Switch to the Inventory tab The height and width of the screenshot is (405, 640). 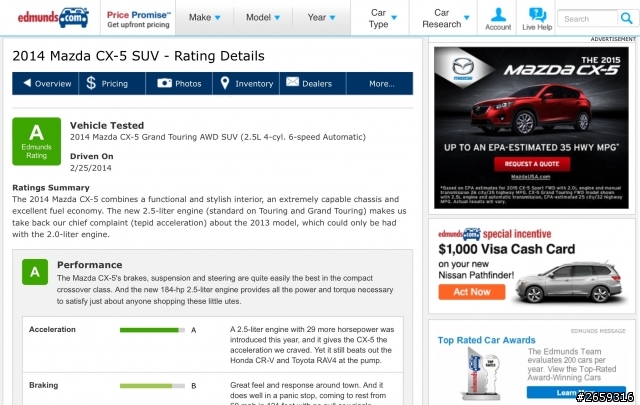coord(246,83)
